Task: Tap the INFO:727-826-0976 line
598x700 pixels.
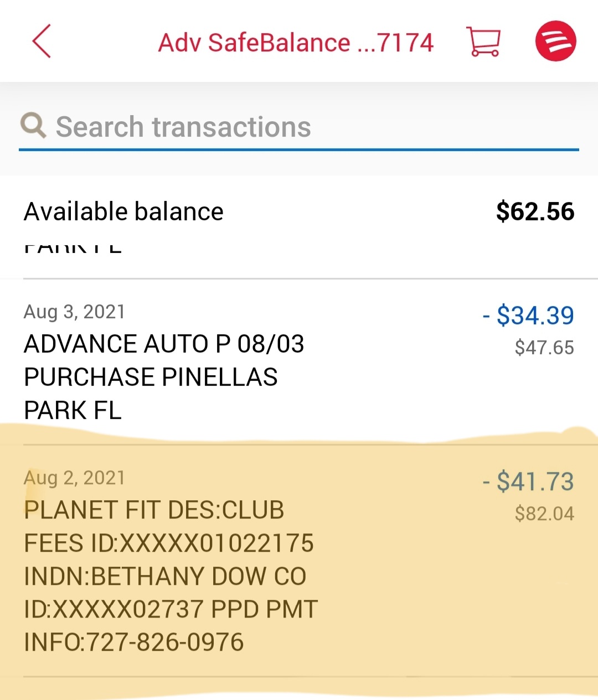Action: [x=134, y=642]
